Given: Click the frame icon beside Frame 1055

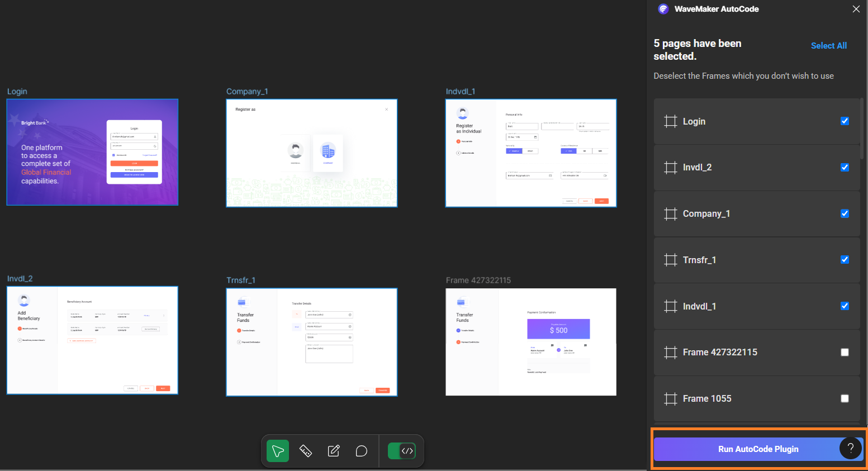Looking at the screenshot, I should click(670, 398).
